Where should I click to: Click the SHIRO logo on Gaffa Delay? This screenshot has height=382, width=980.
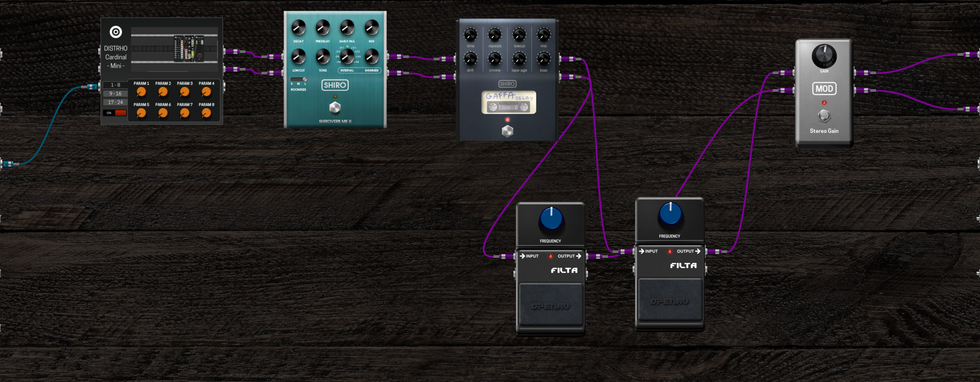pos(507,84)
